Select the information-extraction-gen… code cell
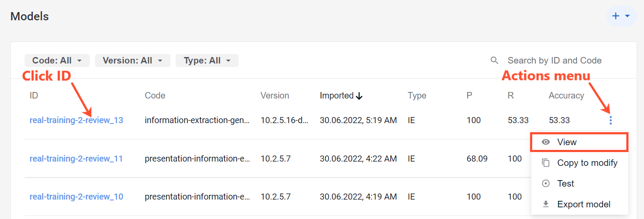The width and height of the screenshot is (644, 219). [x=197, y=120]
